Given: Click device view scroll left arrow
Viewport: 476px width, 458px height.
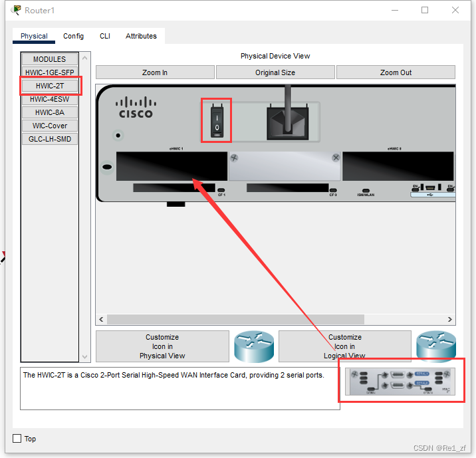Looking at the screenshot, I should click(102, 319).
